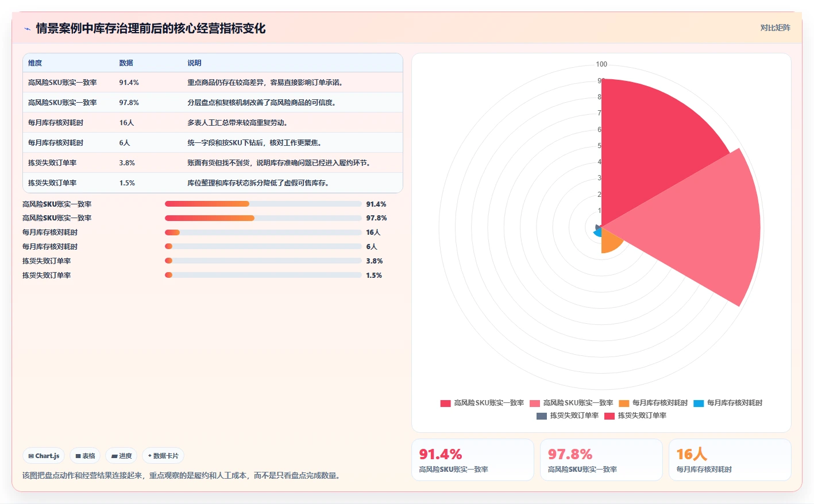Open the 16人 data card
This screenshot has height=504, width=814.
click(730, 460)
